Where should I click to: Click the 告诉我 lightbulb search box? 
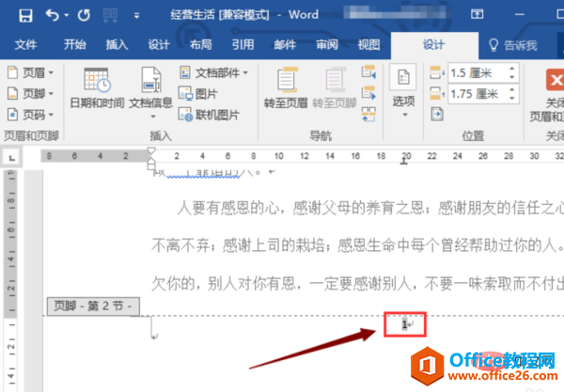512,45
